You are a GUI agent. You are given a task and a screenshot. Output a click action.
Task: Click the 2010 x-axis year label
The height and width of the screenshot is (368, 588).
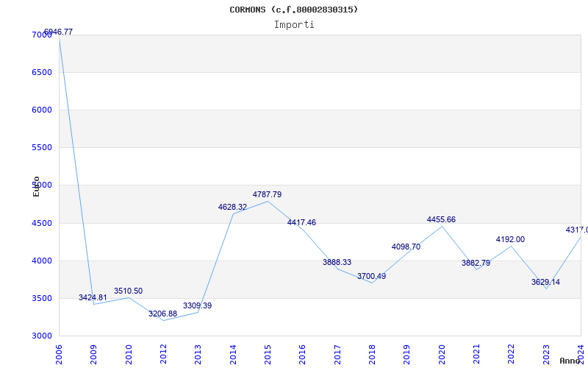(128, 355)
